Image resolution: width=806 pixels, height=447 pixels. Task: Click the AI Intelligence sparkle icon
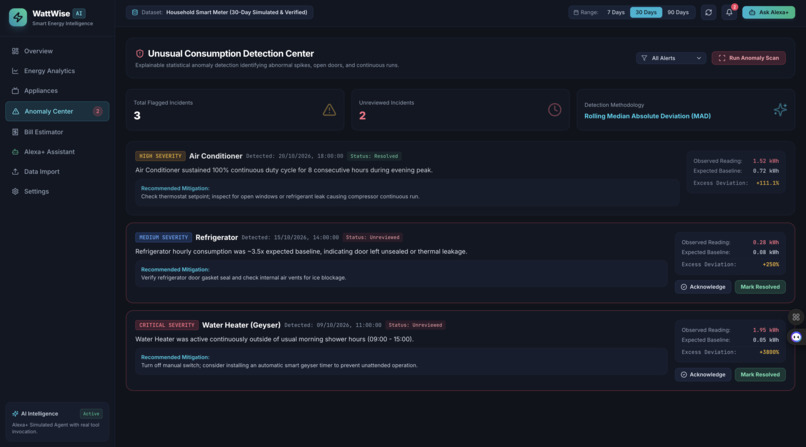coord(15,414)
